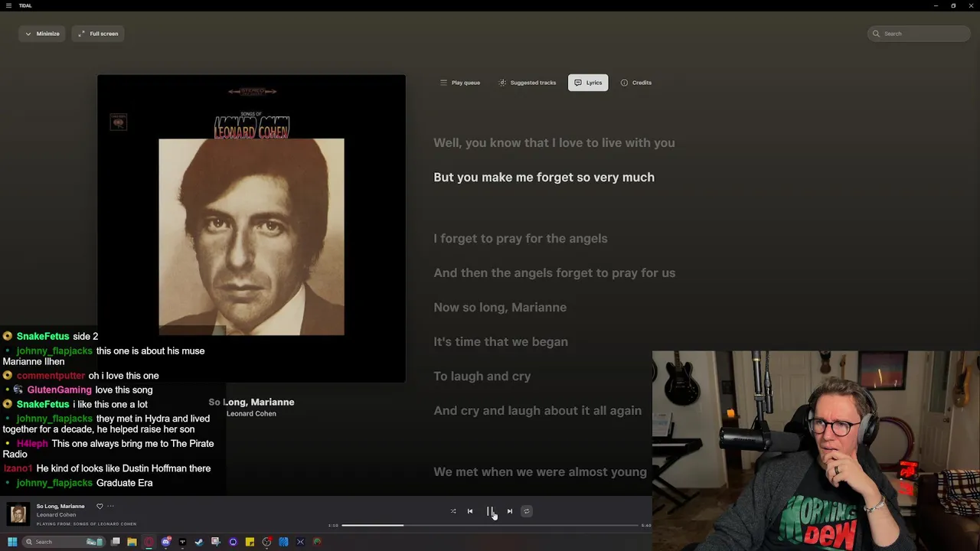
Task: Click chat username commentputter
Action: point(51,376)
